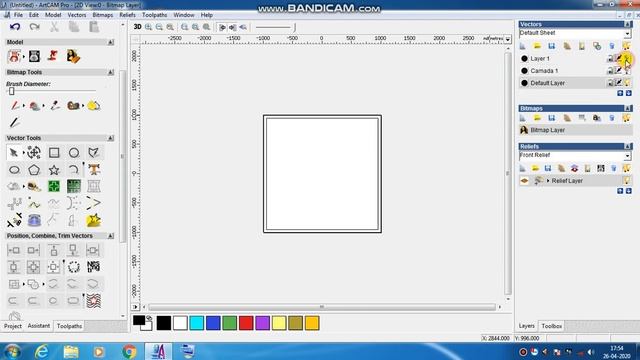Click the Redo arrow icon
The height and width of the screenshot is (360, 640).
[35, 27]
